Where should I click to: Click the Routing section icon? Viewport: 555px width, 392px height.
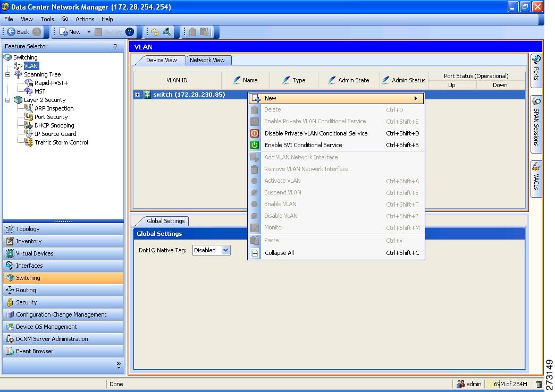pyautogui.click(x=10, y=290)
